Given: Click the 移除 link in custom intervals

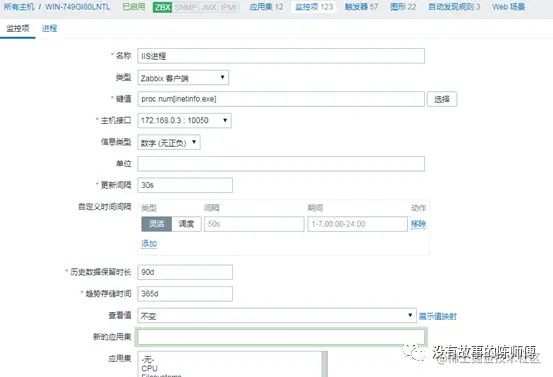Looking at the screenshot, I should (x=419, y=224).
